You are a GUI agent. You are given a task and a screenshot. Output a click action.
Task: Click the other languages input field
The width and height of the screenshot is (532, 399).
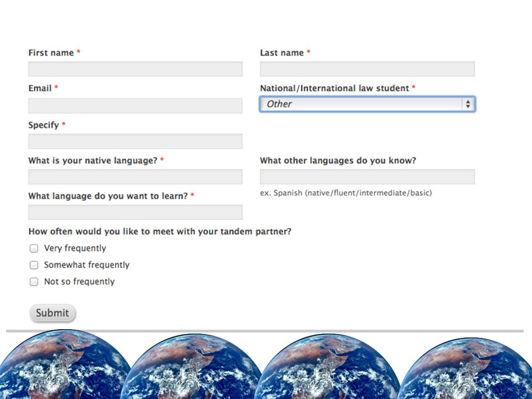pos(367,177)
